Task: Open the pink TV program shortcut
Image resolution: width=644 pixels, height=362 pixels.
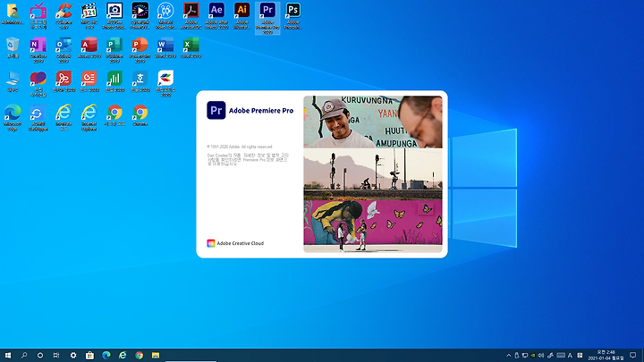Action: pyautogui.click(x=38, y=16)
